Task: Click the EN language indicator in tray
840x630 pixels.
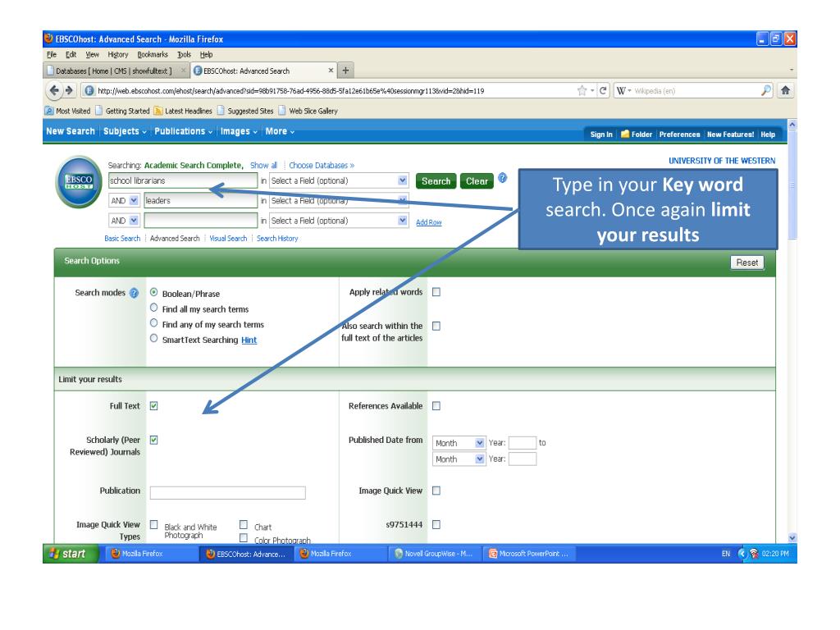Action: point(726,554)
